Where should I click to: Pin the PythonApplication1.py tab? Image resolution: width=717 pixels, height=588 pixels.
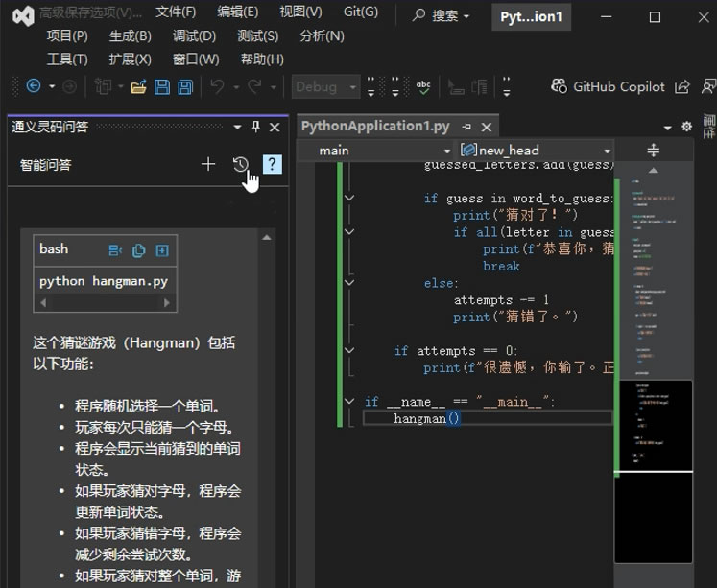point(466,127)
